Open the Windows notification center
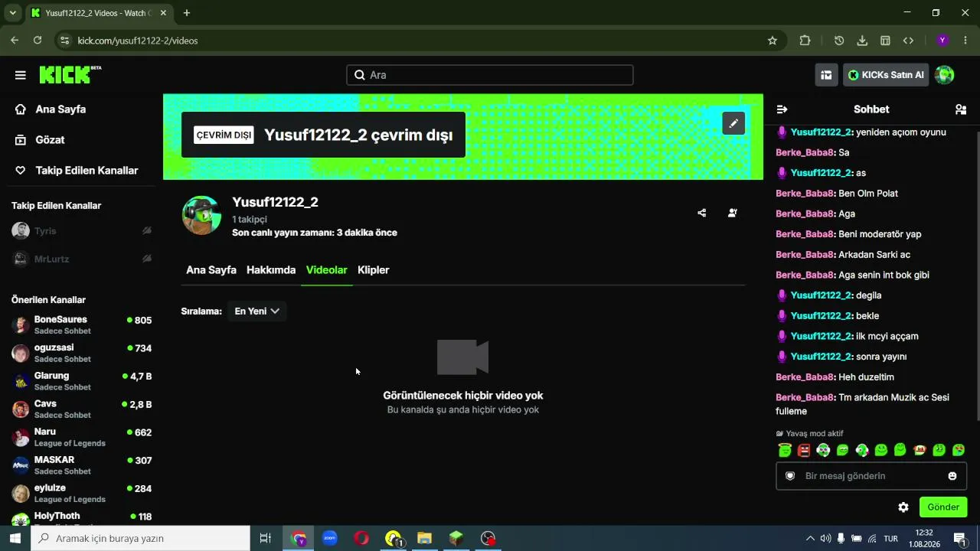Image resolution: width=980 pixels, height=551 pixels. pos(960,539)
